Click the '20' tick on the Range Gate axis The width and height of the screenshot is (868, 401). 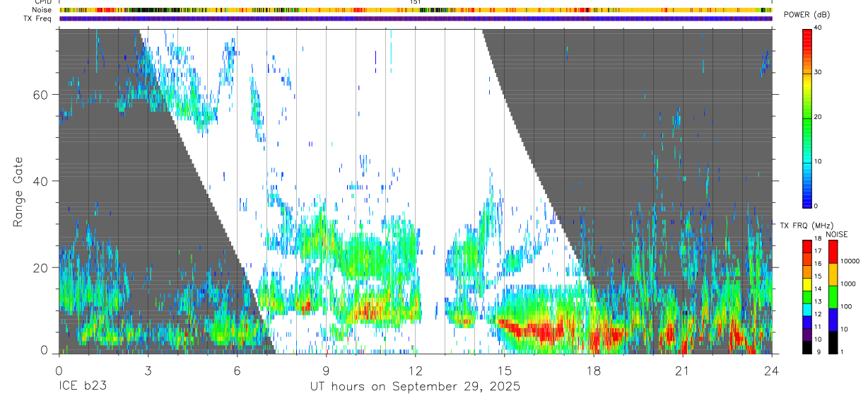pos(40,267)
